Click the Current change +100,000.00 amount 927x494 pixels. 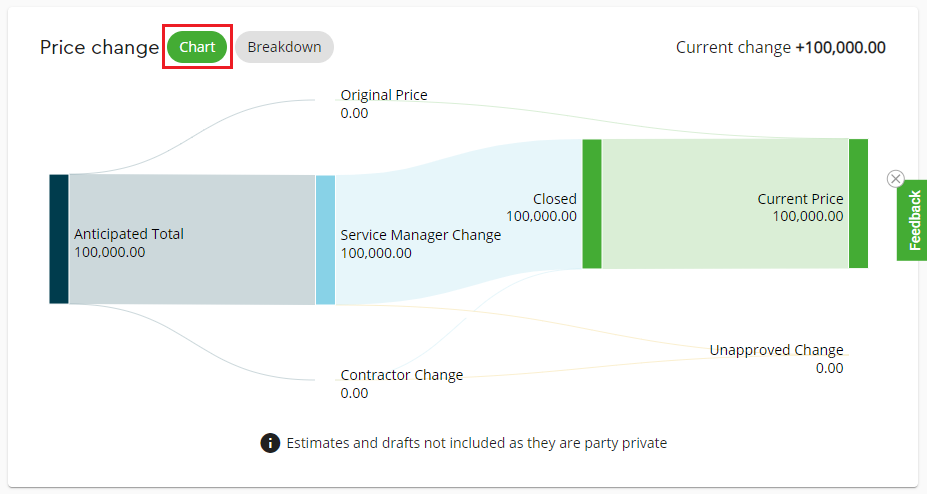click(x=840, y=47)
